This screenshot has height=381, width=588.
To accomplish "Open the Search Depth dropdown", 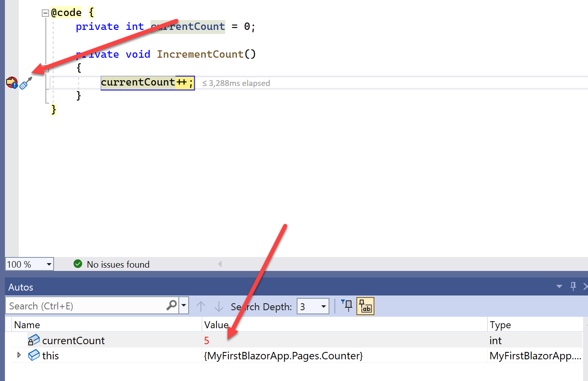I will tap(323, 306).
